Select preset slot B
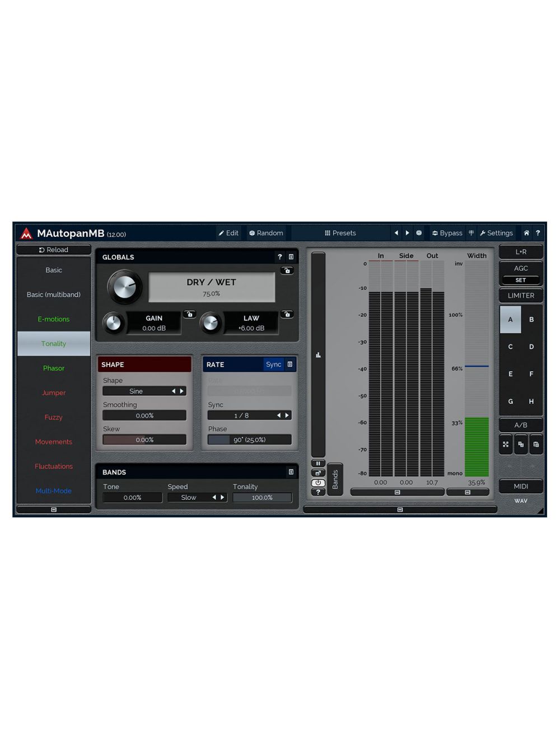 tap(531, 320)
